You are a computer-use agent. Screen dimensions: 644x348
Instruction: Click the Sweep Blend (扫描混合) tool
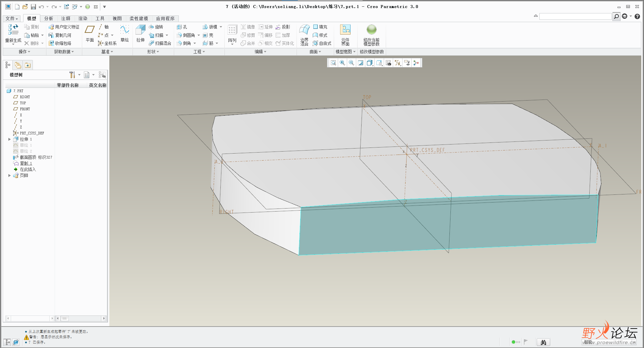click(x=160, y=43)
